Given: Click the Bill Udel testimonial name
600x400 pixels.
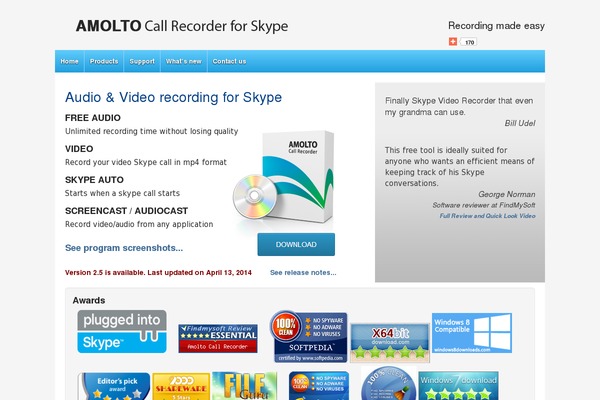Looking at the screenshot, I should click(x=520, y=123).
